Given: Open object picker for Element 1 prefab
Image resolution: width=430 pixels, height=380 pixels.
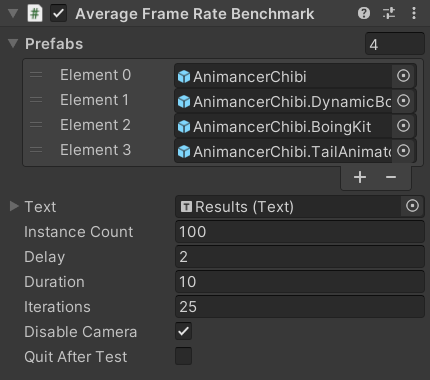Looking at the screenshot, I should click(x=403, y=101).
